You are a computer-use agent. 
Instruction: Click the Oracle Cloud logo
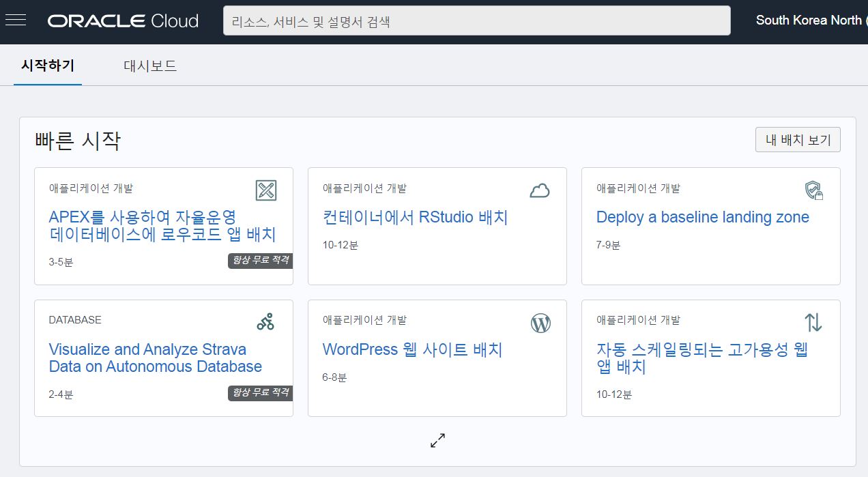point(123,20)
